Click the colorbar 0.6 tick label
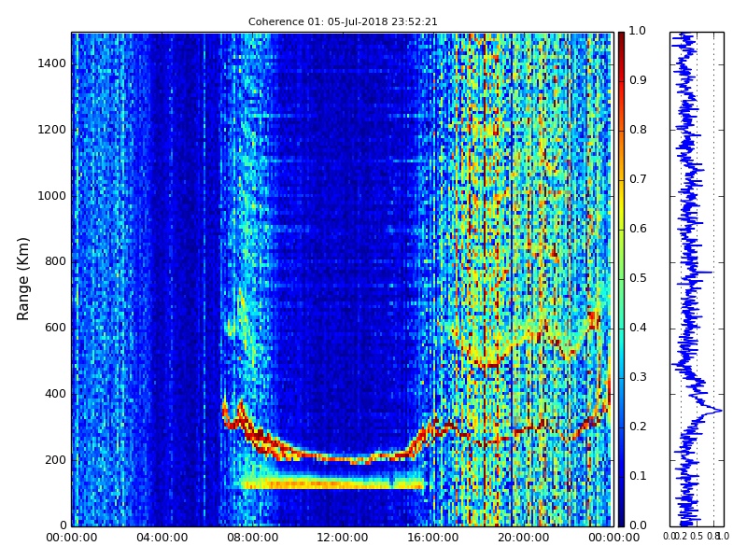The width and height of the screenshot is (747, 560). pyautogui.click(x=638, y=229)
